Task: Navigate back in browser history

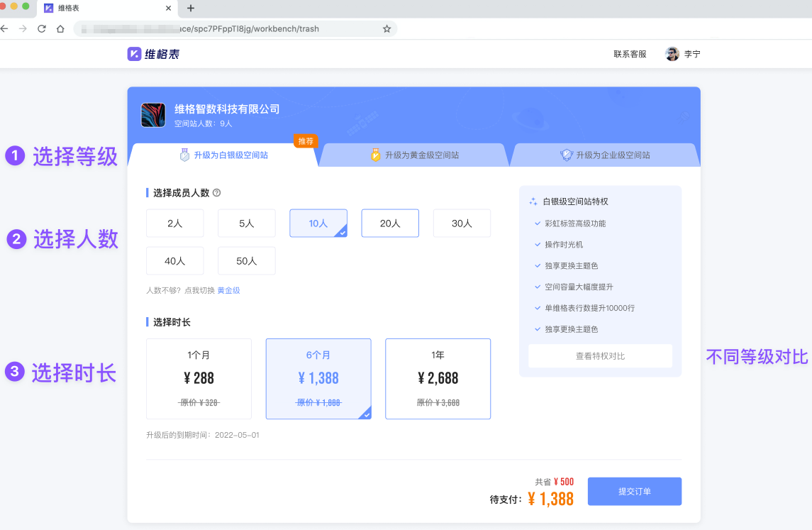Action: pos(5,29)
